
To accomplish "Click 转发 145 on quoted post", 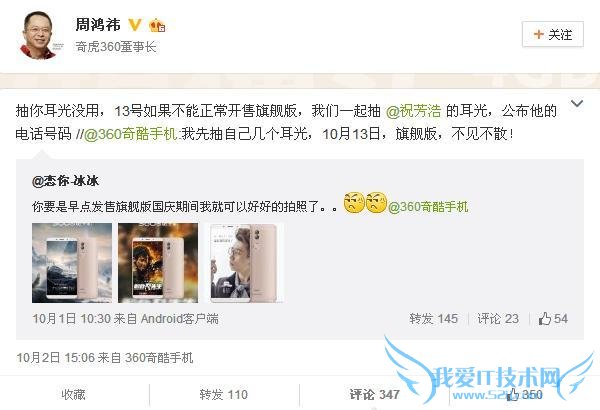I will [434, 319].
